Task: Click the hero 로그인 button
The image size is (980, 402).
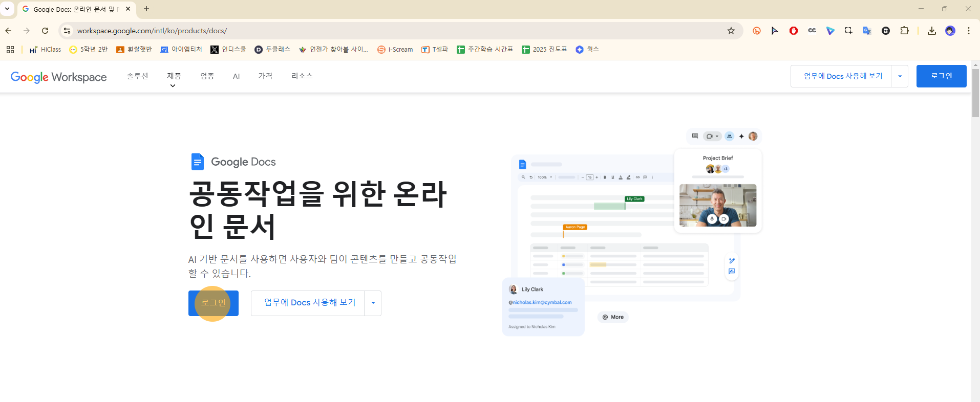Action: pos(214,303)
